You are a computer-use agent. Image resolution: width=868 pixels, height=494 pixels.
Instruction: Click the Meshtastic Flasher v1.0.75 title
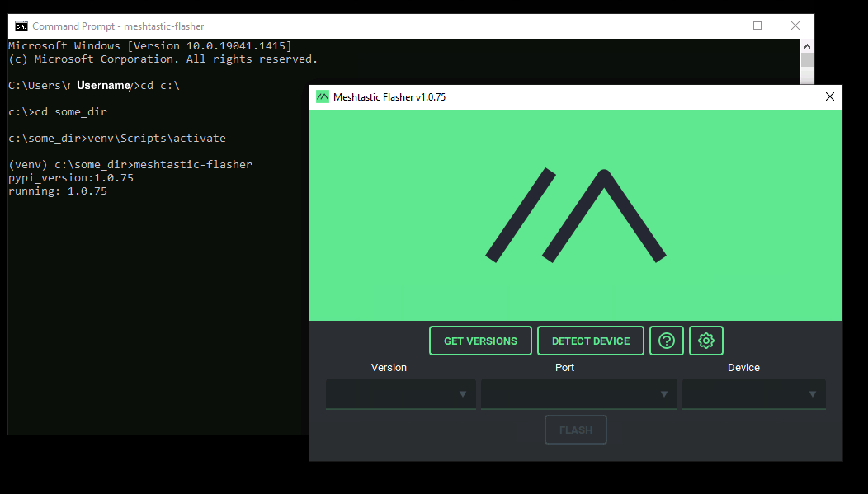[389, 97]
